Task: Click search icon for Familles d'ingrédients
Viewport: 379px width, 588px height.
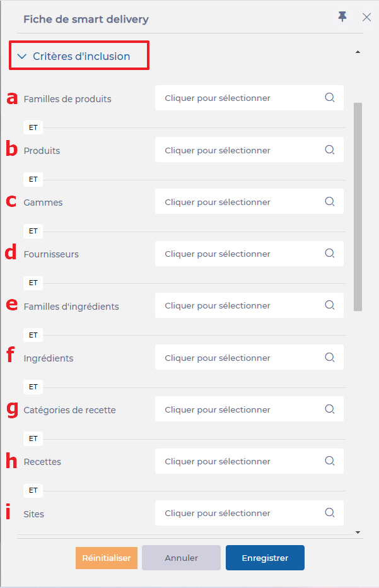Action: [x=329, y=305]
